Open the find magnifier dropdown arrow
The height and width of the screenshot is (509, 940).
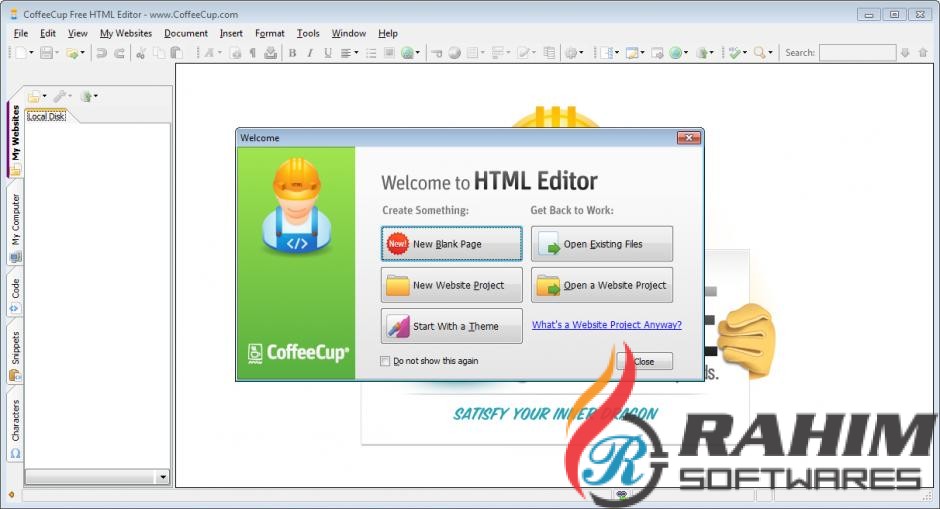tap(770, 53)
